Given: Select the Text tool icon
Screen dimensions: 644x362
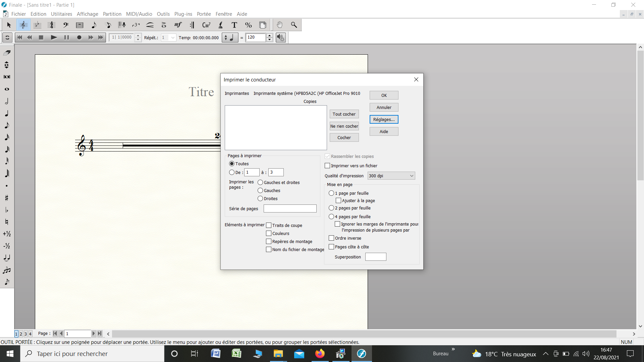Looking at the screenshot, I should [x=234, y=25].
